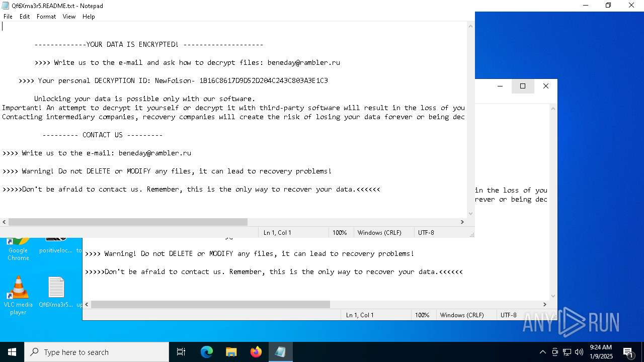This screenshot has width=644, height=362.
Task: Open the File menu in Notepad
Action: 8,17
